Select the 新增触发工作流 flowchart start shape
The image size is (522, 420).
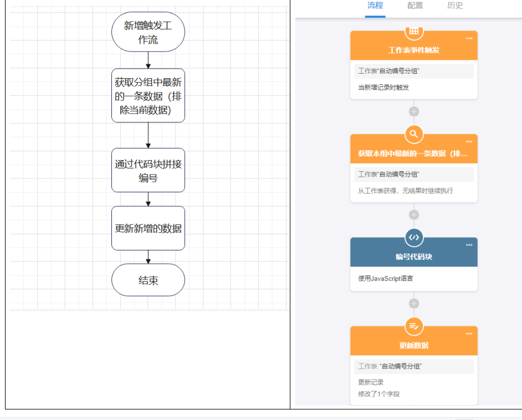click(x=148, y=32)
